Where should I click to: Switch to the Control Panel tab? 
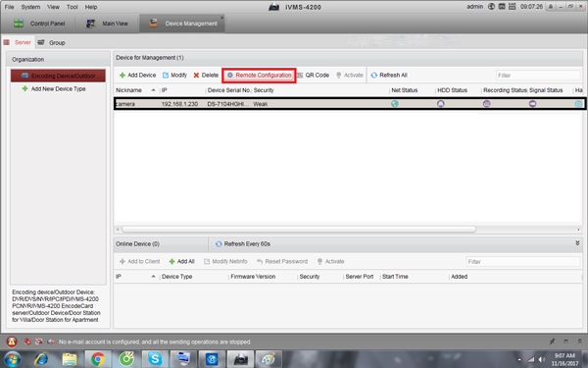[39, 24]
